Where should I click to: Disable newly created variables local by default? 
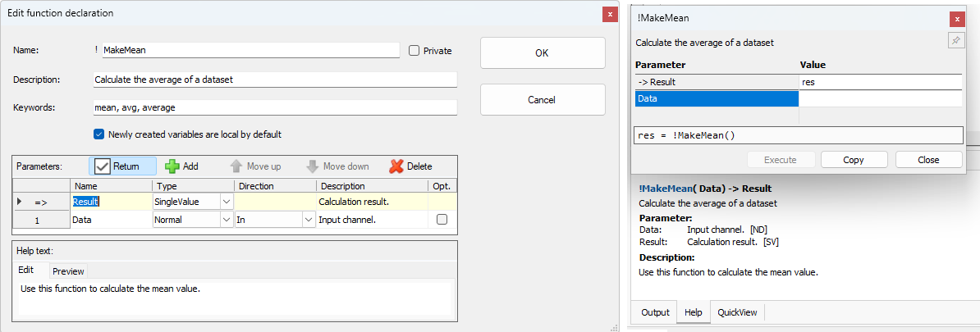pos(99,134)
